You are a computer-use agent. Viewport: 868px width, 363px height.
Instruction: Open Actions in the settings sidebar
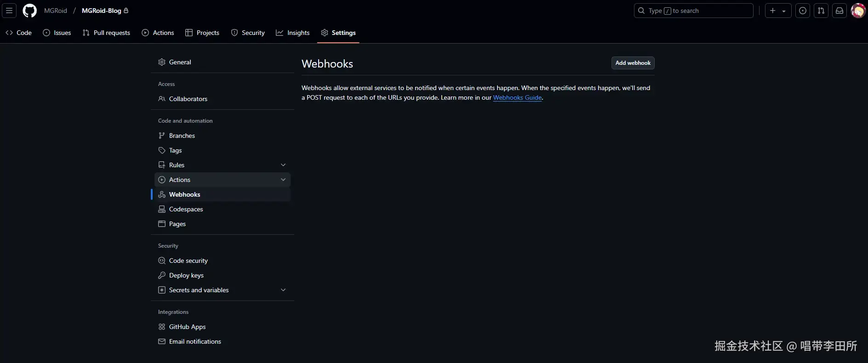pos(223,180)
